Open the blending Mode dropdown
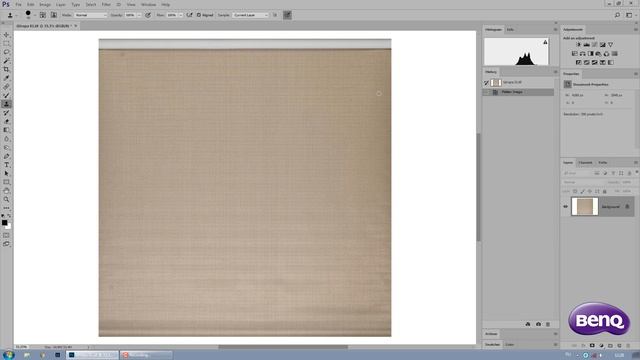Image resolution: width=640 pixels, height=360 pixels. click(x=91, y=15)
